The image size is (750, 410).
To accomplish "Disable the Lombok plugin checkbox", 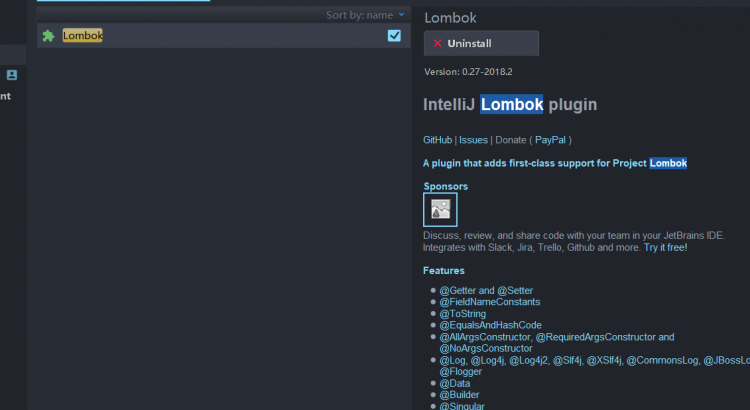I will pos(394,36).
